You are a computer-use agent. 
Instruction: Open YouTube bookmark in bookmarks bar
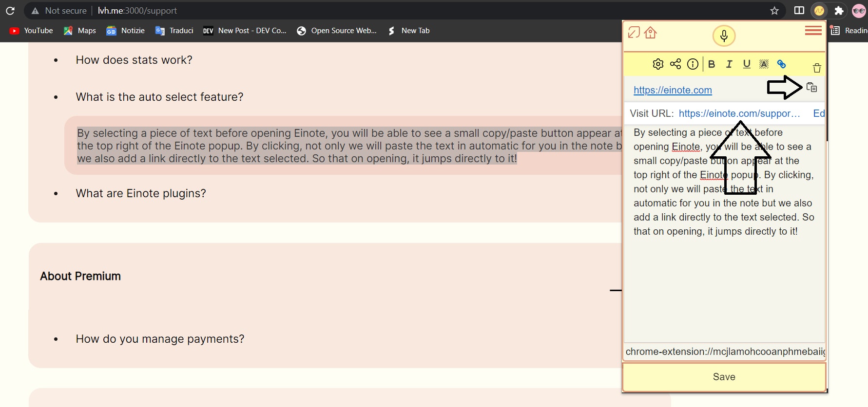pyautogui.click(x=32, y=31)
